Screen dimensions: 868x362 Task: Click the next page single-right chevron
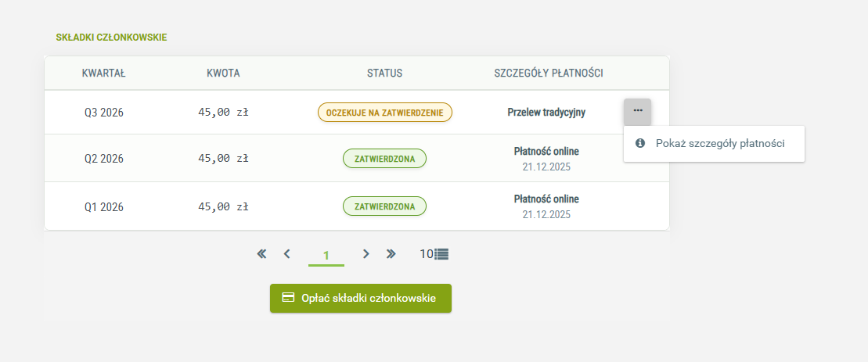pos(366,254)
